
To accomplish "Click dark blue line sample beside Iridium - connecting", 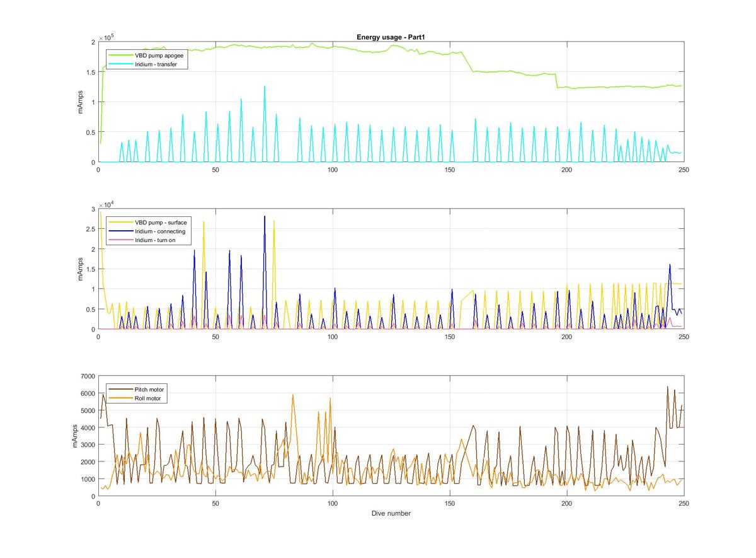I will (122, 231).
